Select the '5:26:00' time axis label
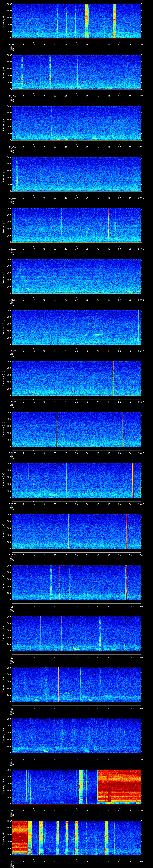Viewport: 153px width, 868px height. click(12, 555)
